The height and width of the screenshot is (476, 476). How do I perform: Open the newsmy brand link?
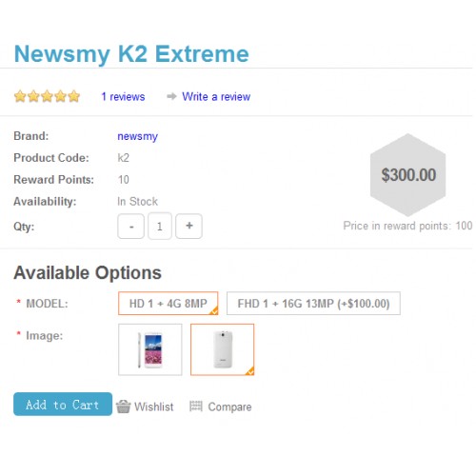tap(137, 136)
